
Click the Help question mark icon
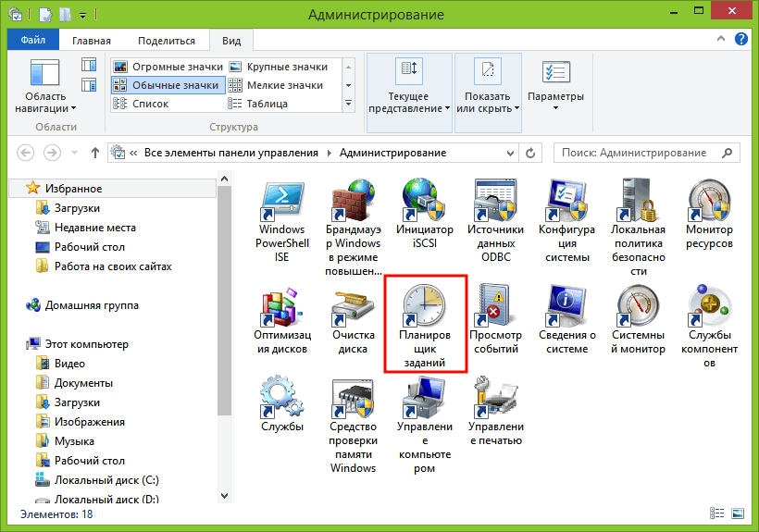click(741, 39)
